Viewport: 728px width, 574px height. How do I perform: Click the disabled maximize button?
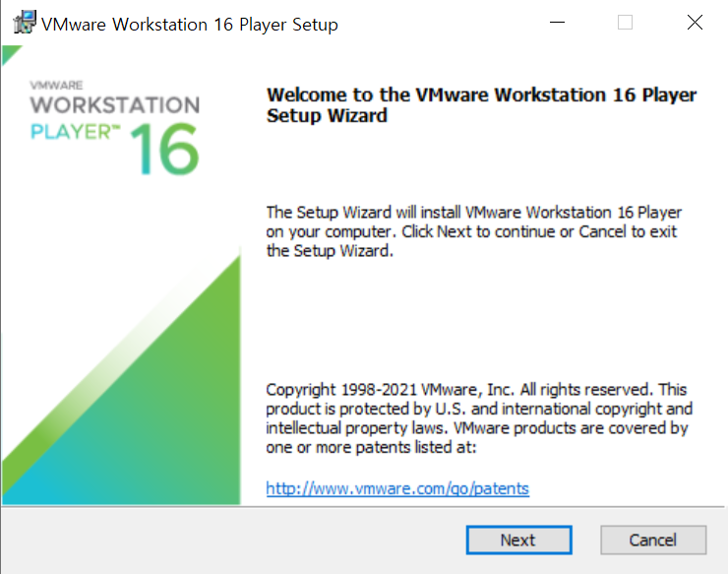pyautogui.click(x=625, y=23)
